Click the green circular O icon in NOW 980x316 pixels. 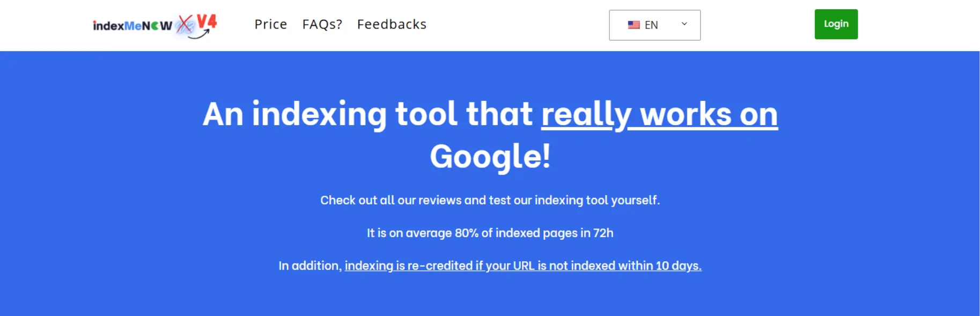(155, 26)
